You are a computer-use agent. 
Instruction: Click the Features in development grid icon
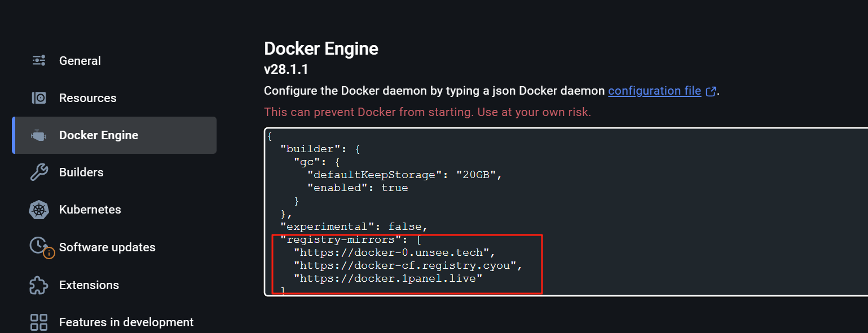click(x=39, y=322)
